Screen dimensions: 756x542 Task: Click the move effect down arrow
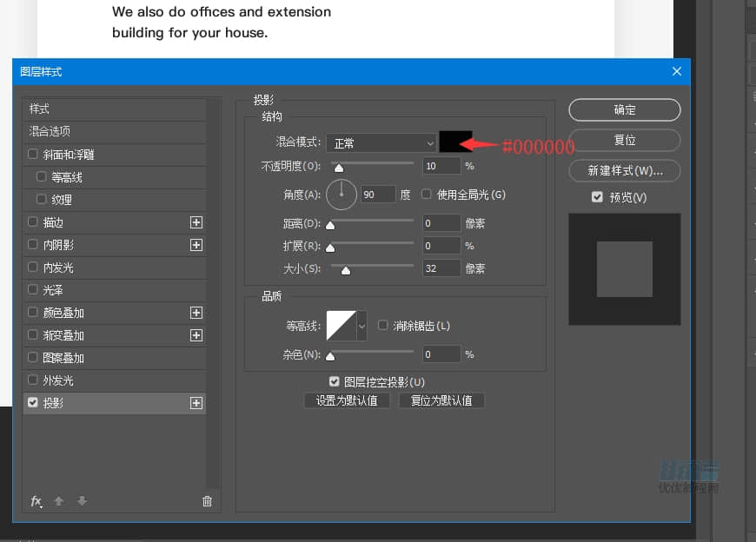[82, 501]
